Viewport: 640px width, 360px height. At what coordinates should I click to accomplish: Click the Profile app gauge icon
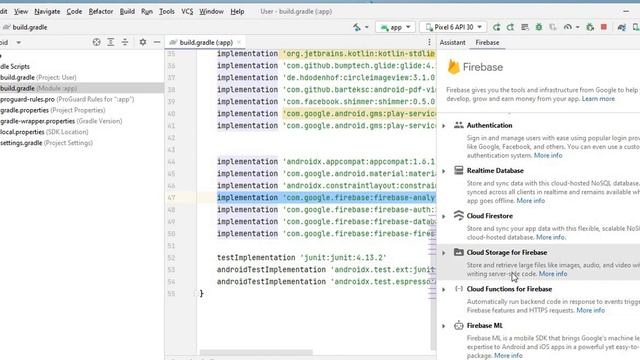[x=568, y=27]
